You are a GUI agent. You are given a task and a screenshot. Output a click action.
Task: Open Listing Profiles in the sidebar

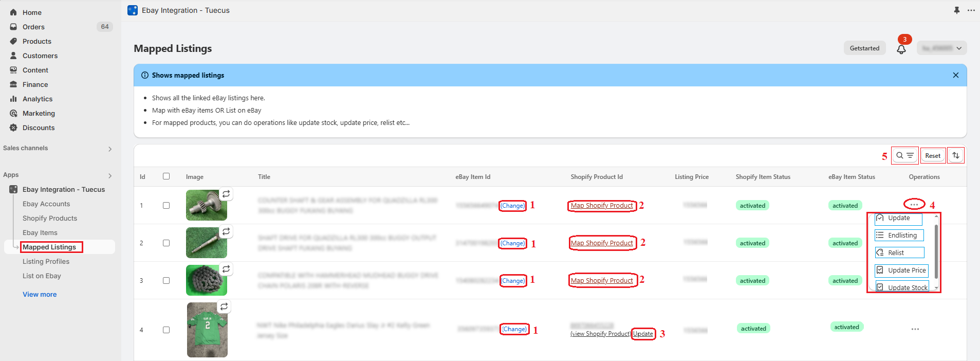pyautogui.click(x=46, y=261)
